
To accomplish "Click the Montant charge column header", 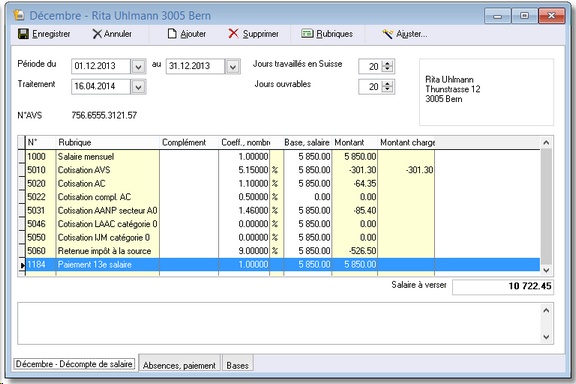I will (x=406, y=143).
